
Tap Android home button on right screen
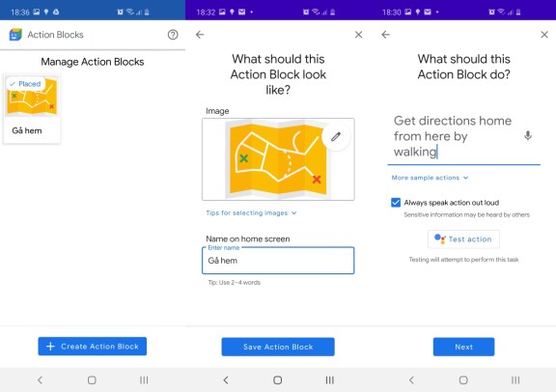[x=463, y=380]
